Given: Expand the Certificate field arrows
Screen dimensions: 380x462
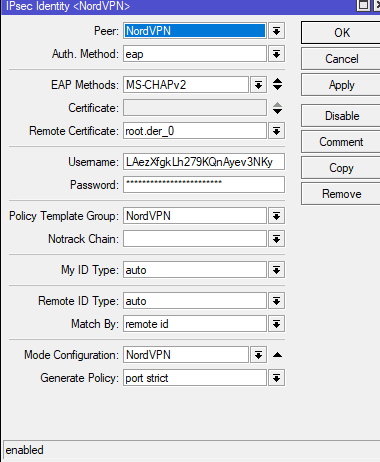Looking at the screenshot, I should [x=277, y=108].
